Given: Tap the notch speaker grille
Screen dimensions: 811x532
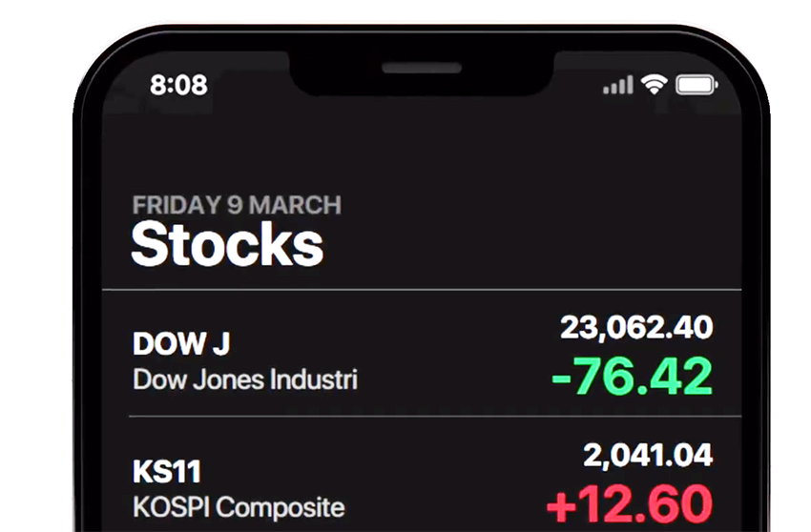Looking at the screenshot, I should coord(422,68).
